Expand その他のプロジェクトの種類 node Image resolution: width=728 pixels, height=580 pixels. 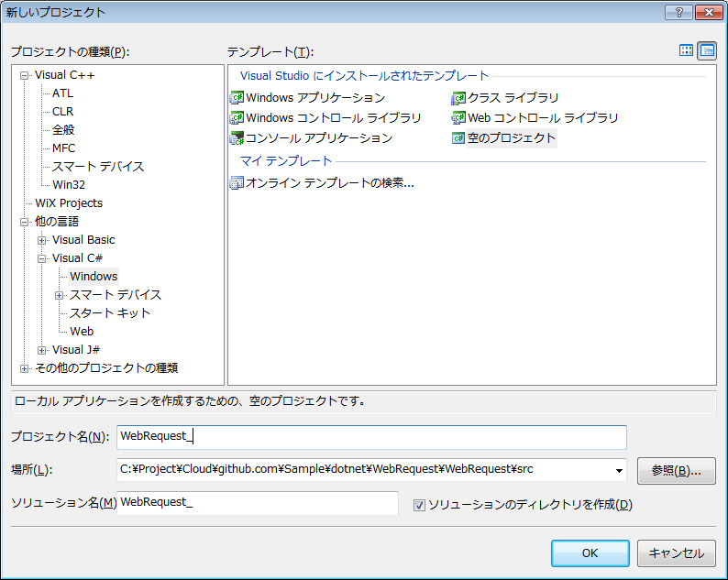click(24, 368)
